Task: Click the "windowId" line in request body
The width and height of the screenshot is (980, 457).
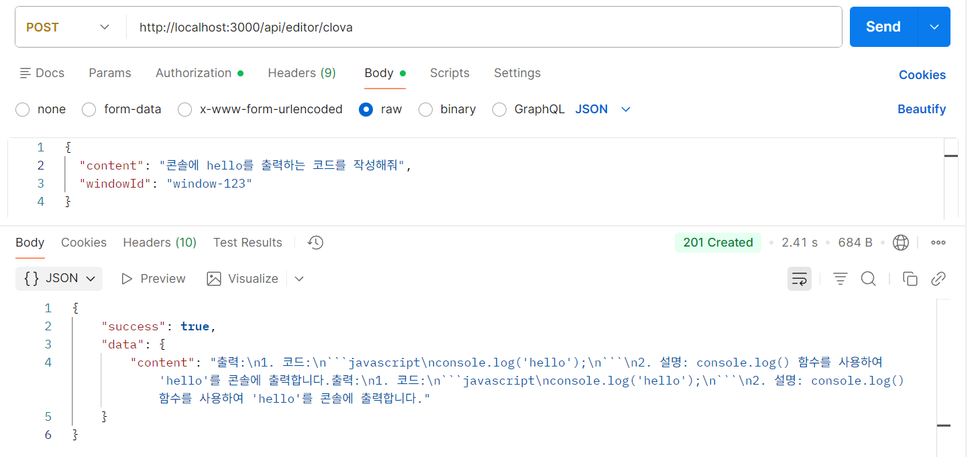Action: pos(166,184)
